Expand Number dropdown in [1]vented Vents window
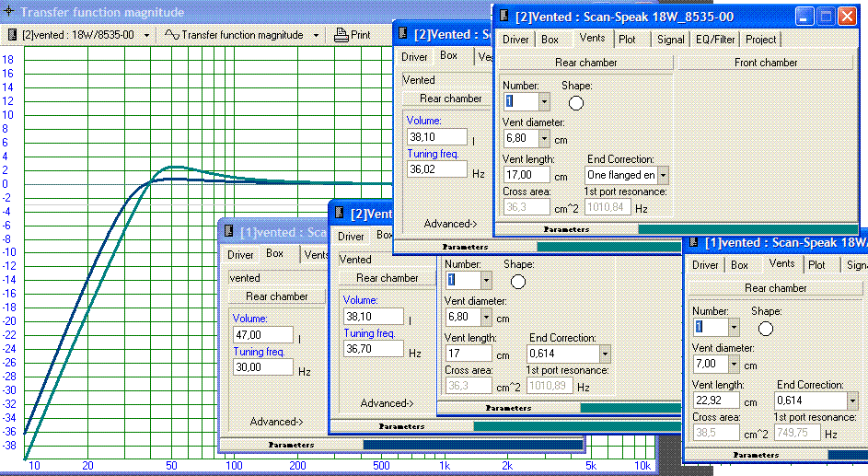 coord(734,327)
